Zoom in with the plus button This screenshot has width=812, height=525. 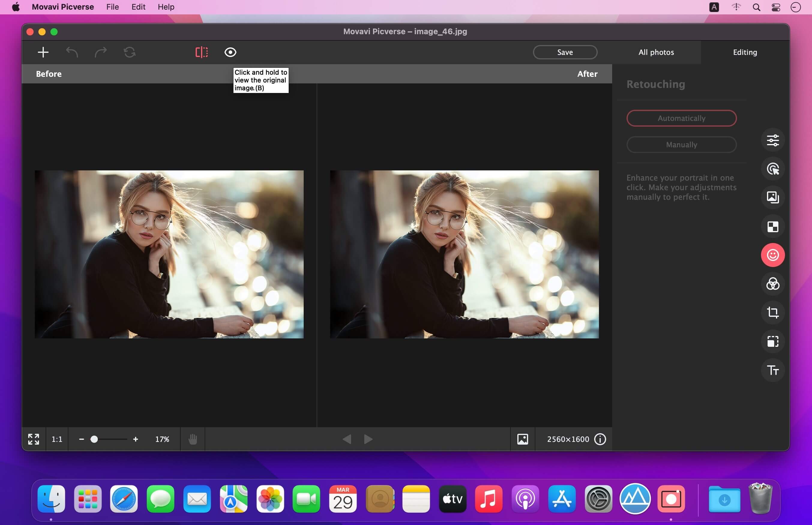136,439
